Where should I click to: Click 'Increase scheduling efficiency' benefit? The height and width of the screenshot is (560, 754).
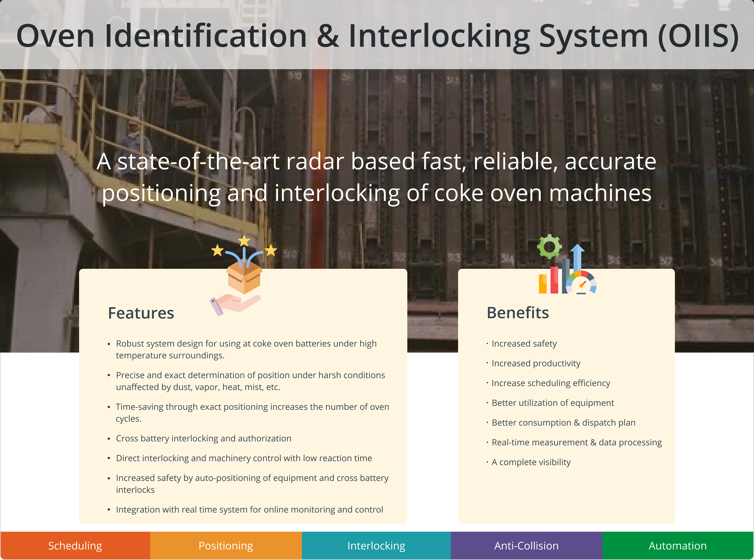click(551, 383)
